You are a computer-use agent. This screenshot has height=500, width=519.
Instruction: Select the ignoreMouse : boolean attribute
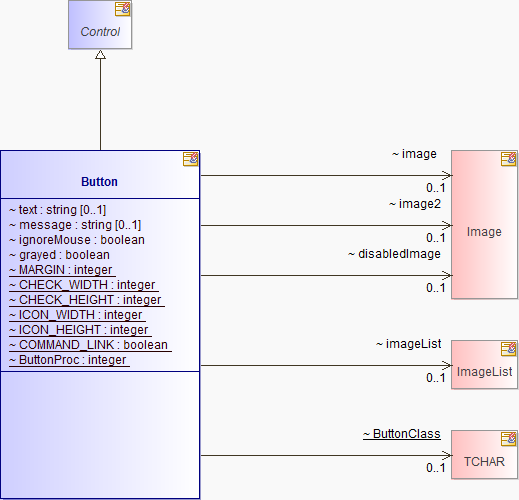[77, 240]
